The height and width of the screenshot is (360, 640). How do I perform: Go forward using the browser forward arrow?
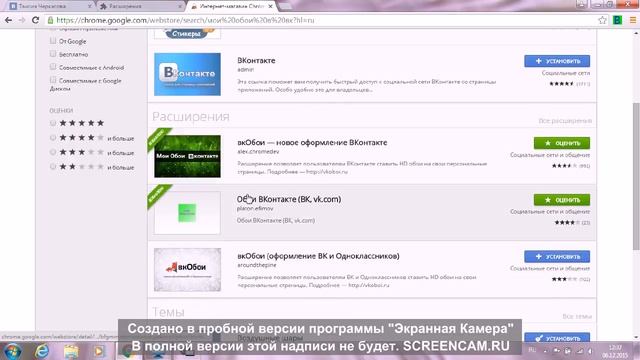point(22,20)
